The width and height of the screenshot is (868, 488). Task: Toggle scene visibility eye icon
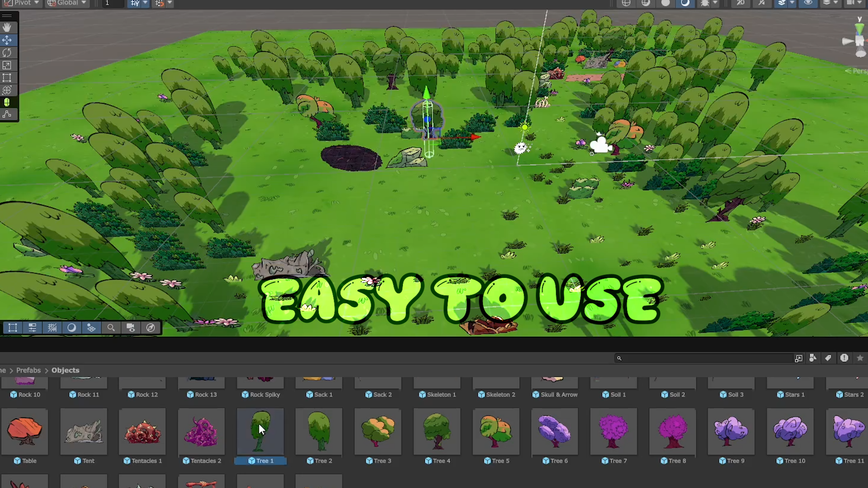[808, 3]
